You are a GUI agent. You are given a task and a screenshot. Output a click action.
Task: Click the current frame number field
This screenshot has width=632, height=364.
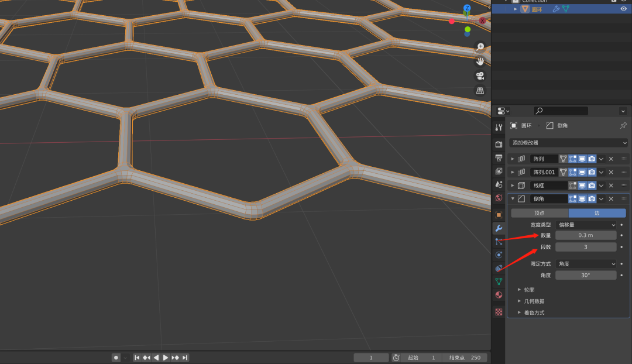(x=371, y=358)
